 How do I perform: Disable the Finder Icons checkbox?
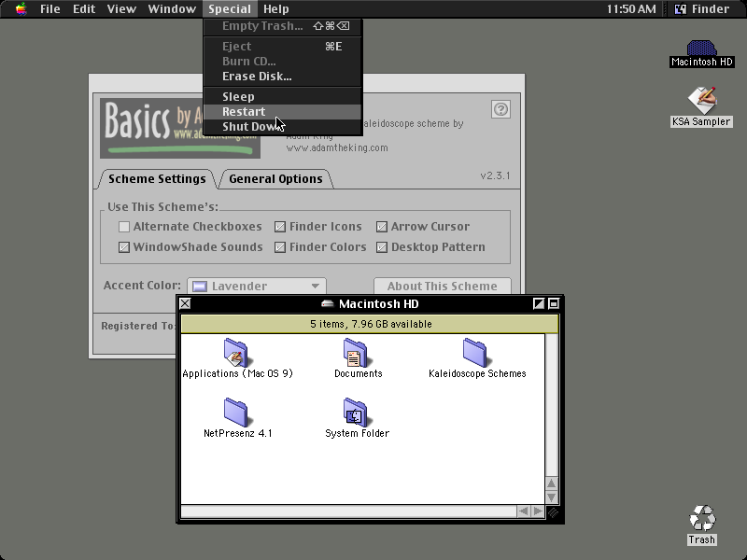pyautogui.click(x=280, y=227)
